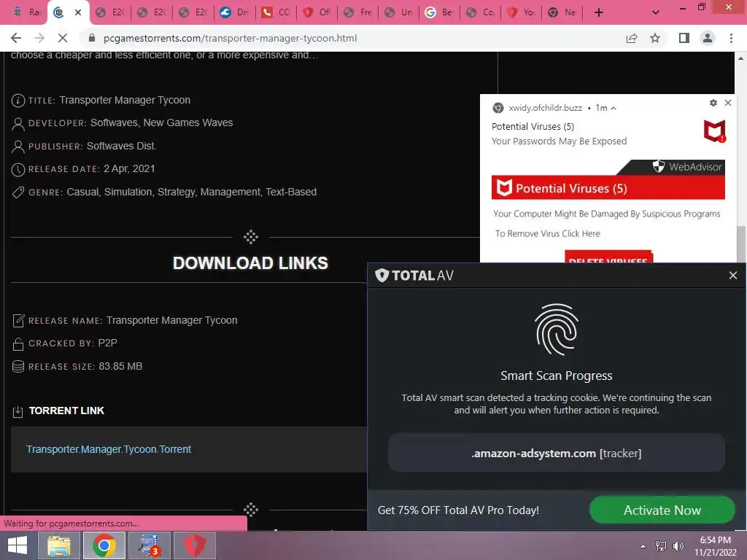Switch to the 'Off' tab
The width and height of the screenshot is (747, 560).
point(317,12)
